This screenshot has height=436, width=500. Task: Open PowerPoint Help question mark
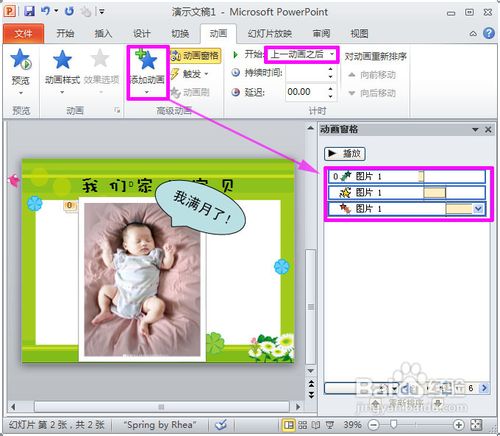coord(489,33)
